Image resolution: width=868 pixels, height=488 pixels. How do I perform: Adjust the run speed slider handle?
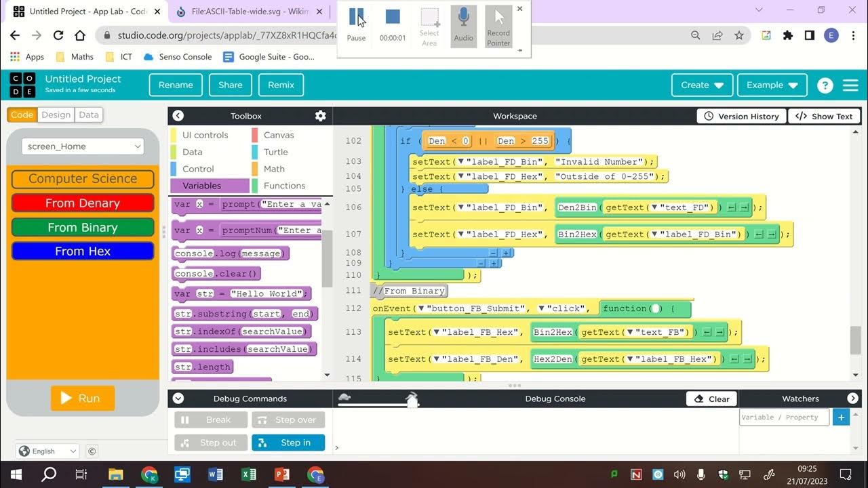[x=411, y=401]
